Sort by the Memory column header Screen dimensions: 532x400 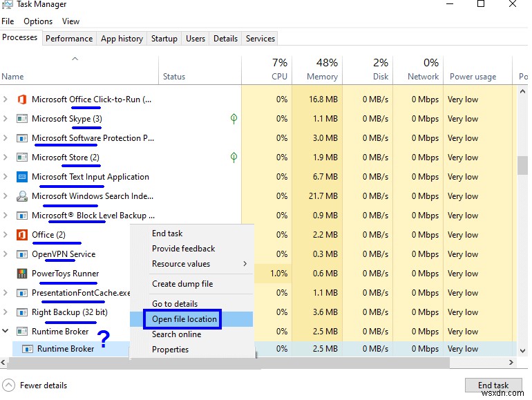tap(317, 70)
